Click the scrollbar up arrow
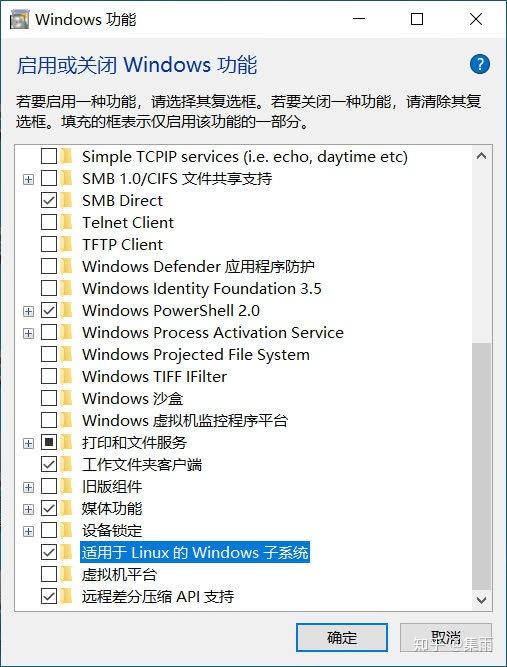Image resolution: width=507 pixels, height=667 pixels. (x=481, y=156)
